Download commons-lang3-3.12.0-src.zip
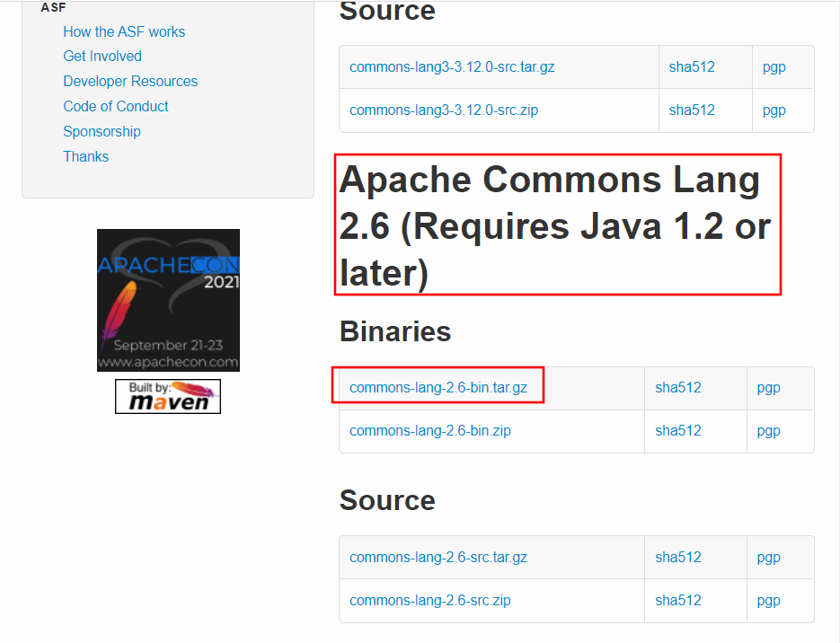This screenshot has height=643, width=840. [444, 110]
